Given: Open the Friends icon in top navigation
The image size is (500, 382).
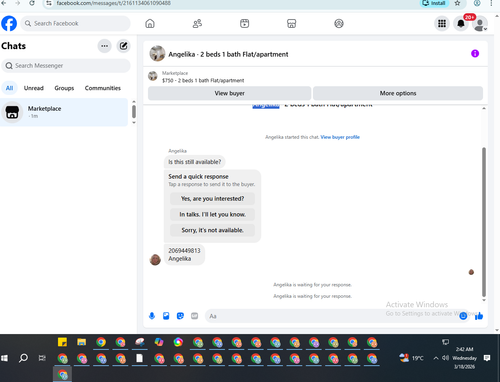Looking at the screenshot, I should (197, 24).
